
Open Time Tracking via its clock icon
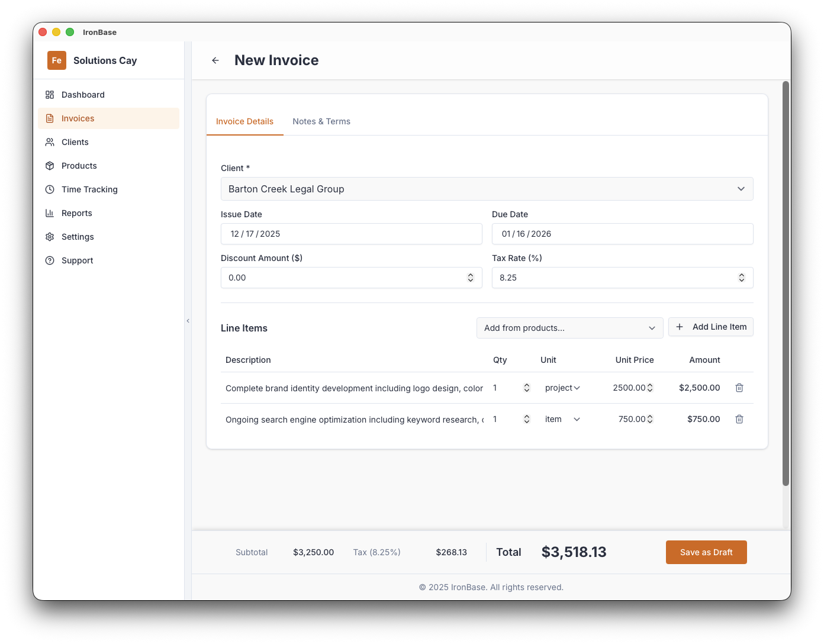coord(50,189)
